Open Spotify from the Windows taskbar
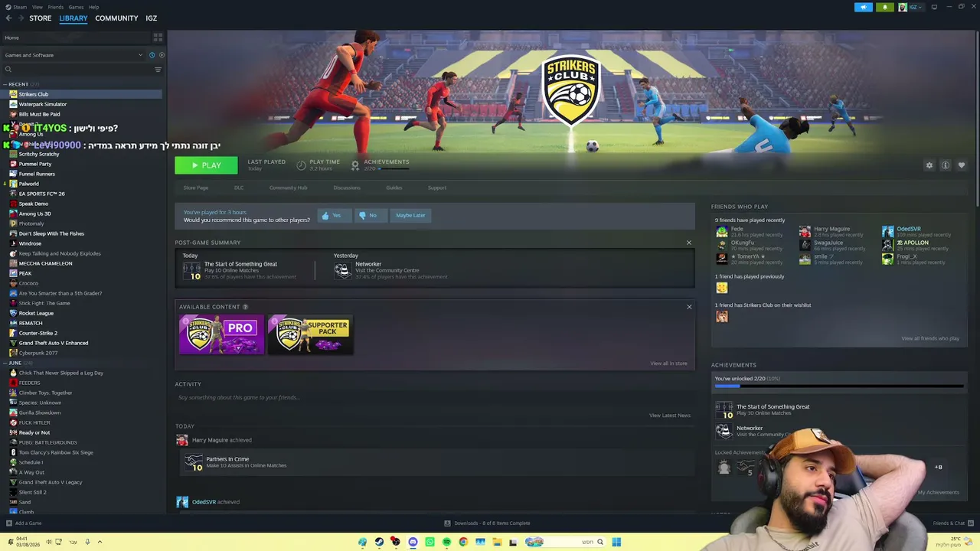This screenshot has height=551, width=980. (446, 543)
